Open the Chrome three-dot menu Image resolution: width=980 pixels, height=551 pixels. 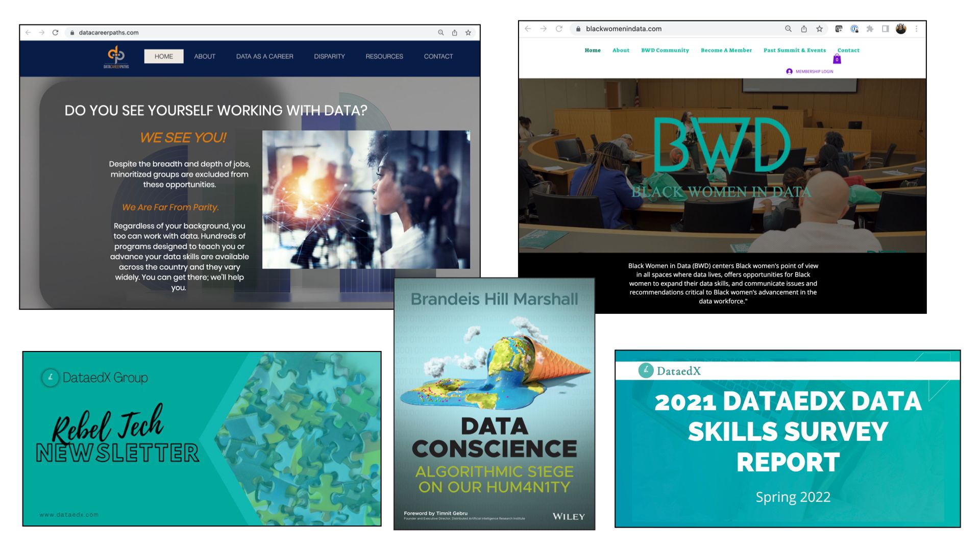pyautogui.click(x=917, y=29)
